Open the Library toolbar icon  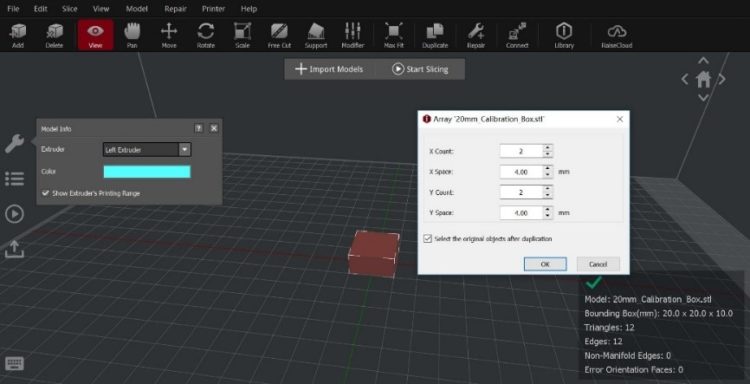(564, 35)
